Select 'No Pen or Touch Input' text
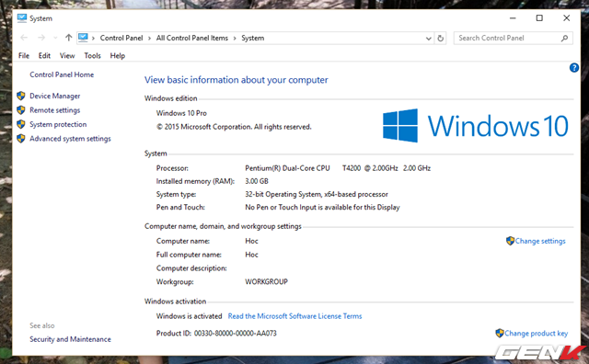Screen dimensions: 589x364 (280, 208)
